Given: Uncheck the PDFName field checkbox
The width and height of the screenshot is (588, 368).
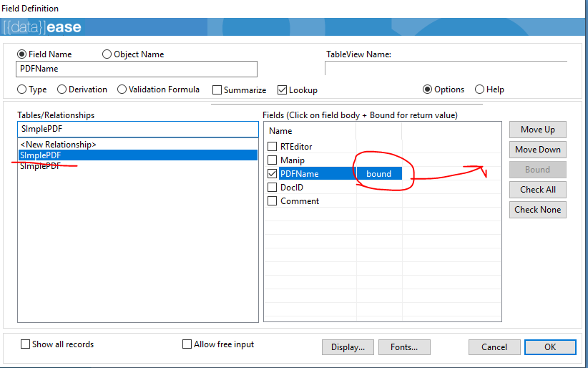Looking at the screenshot, I should (x=273, y=173).
